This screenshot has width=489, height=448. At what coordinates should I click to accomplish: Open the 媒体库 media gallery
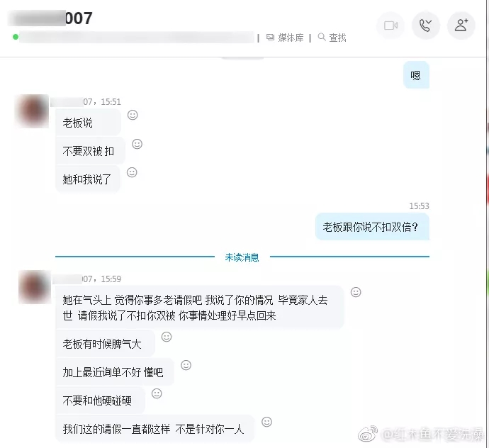285,38
